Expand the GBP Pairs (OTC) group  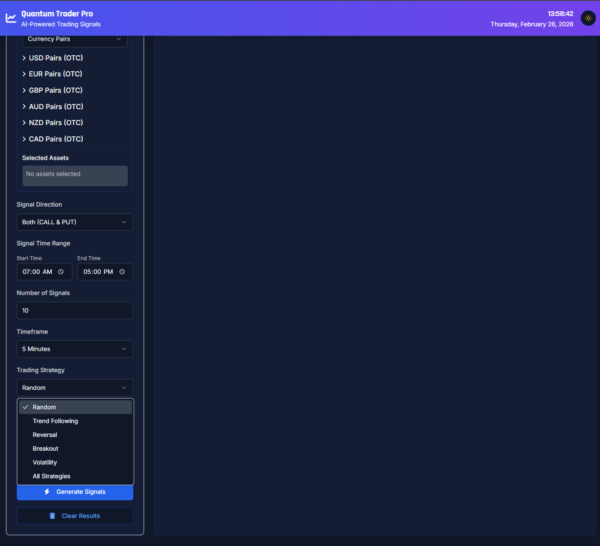tap(54, 90)
